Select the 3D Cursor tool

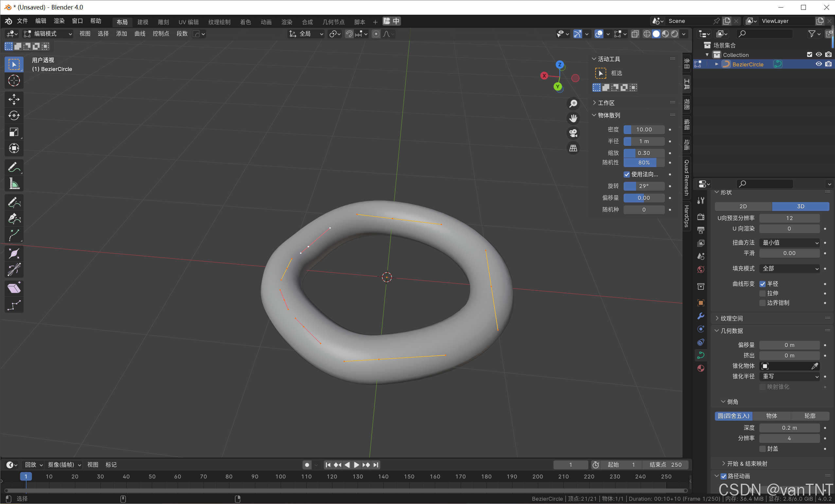point(14,80)
